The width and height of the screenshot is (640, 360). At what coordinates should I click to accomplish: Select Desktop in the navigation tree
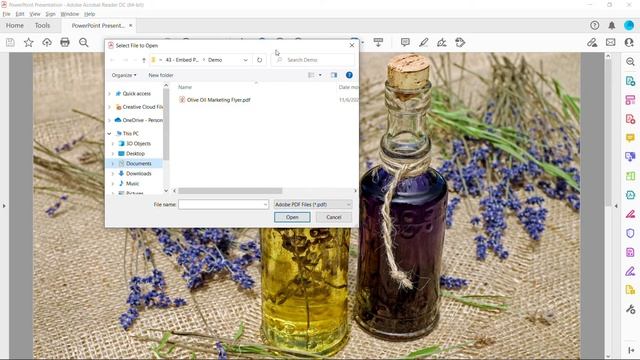(135, 153)
